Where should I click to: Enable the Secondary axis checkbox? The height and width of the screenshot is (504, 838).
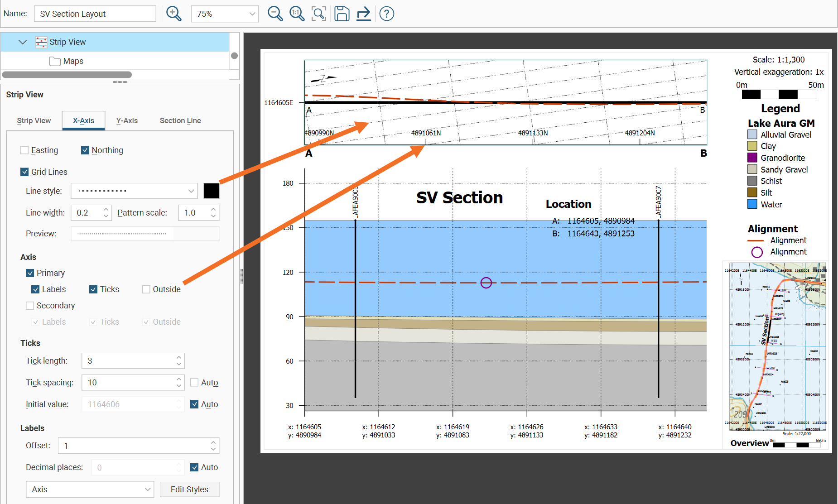[x=30, y=306]
